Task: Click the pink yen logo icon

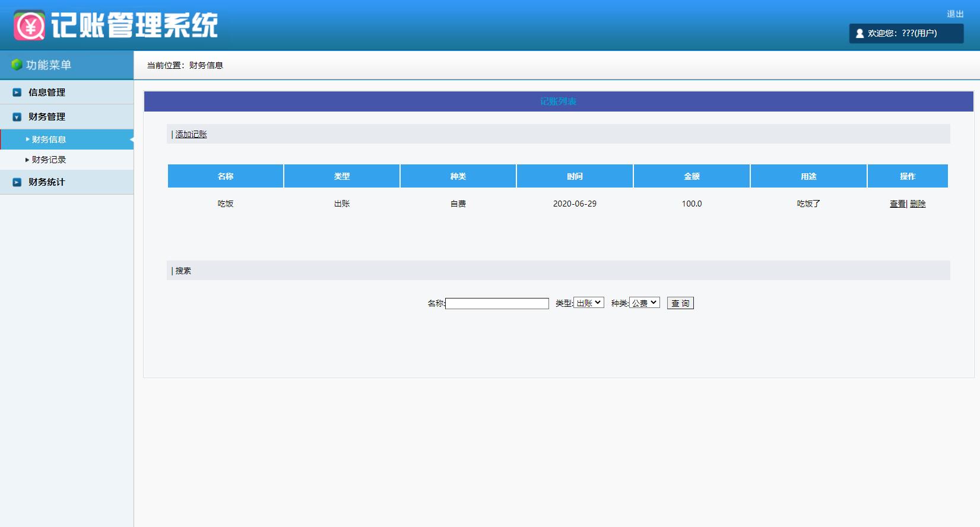Action: tap(29, 26)
